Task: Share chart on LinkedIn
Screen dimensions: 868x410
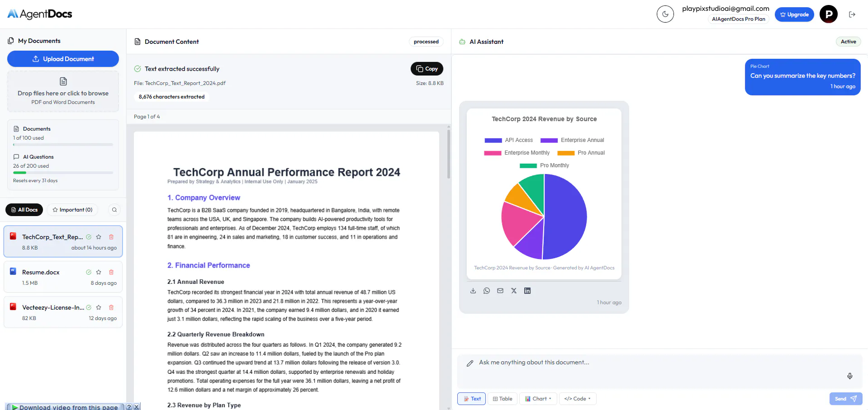Action: coord(527,291)
